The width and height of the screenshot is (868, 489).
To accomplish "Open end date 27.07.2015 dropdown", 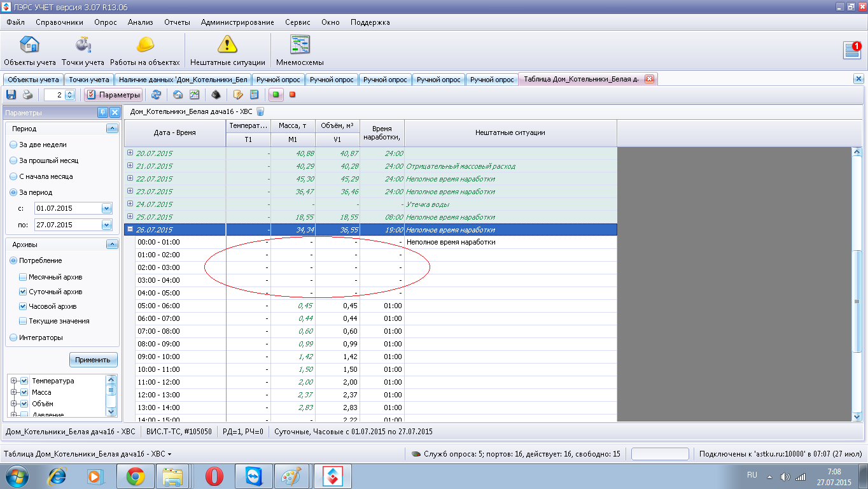I will click(106, 224).
